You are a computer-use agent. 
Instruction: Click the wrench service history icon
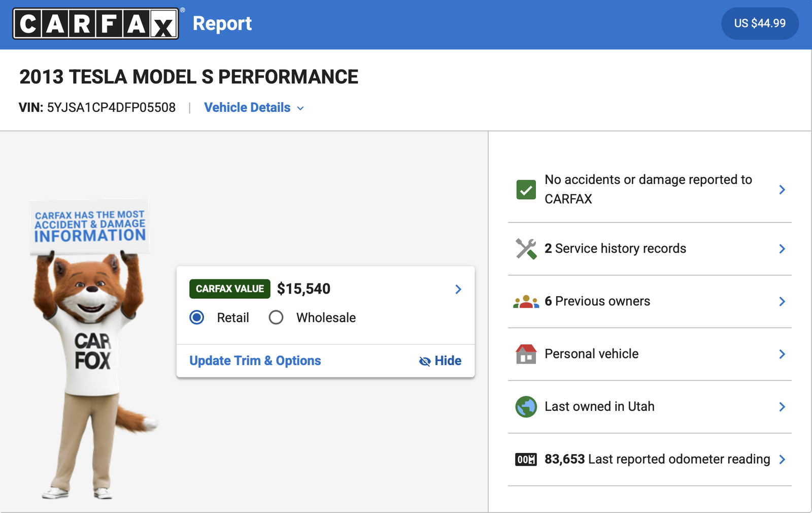point(526,249)
